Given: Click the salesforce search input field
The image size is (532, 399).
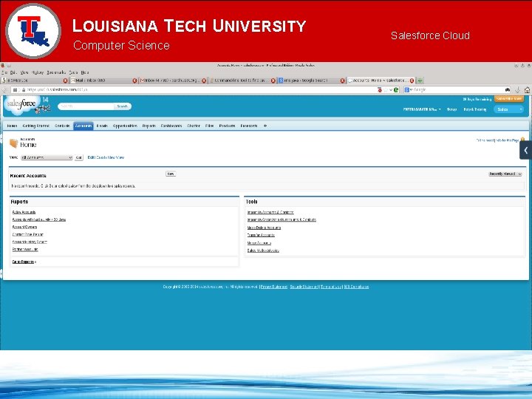Looking at the screenshot, I should [x=86, y=106].
